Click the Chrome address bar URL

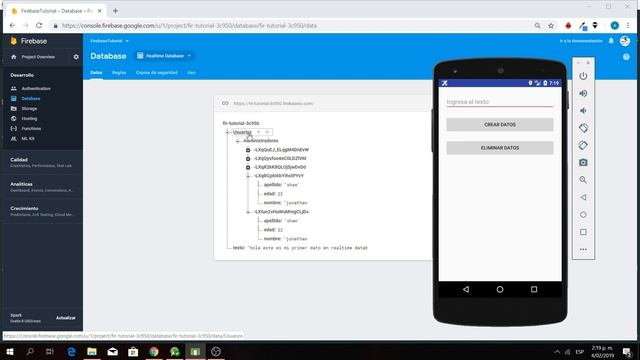pos(189,26)
